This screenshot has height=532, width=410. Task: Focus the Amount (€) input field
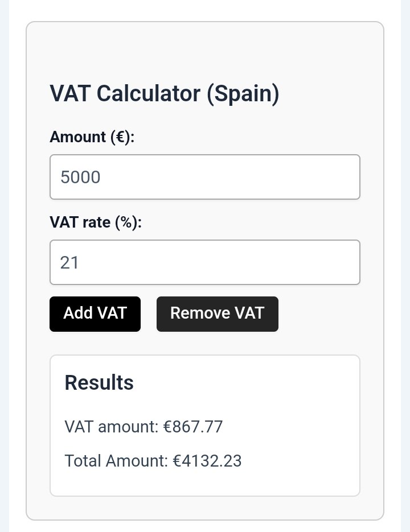tap(205, 177)
